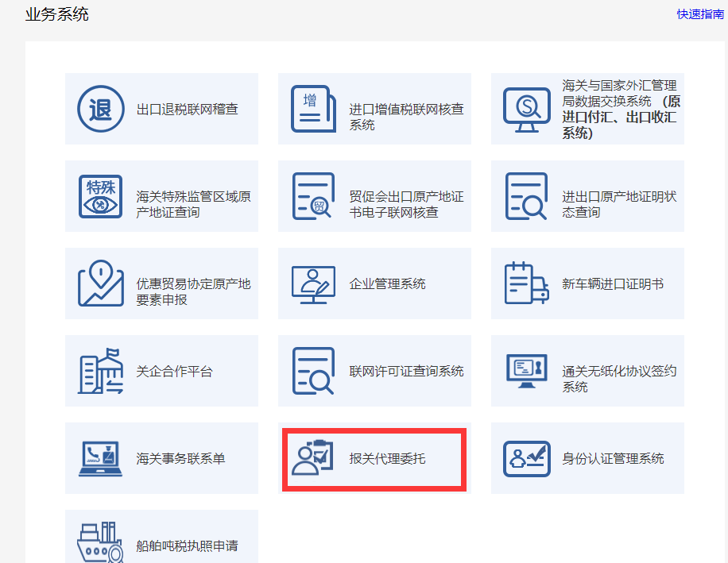728x563 pixels.
Task: Open the 进出口原产地证明状态查询 tool
Action: pyautogui.click(x=587, y=196)
